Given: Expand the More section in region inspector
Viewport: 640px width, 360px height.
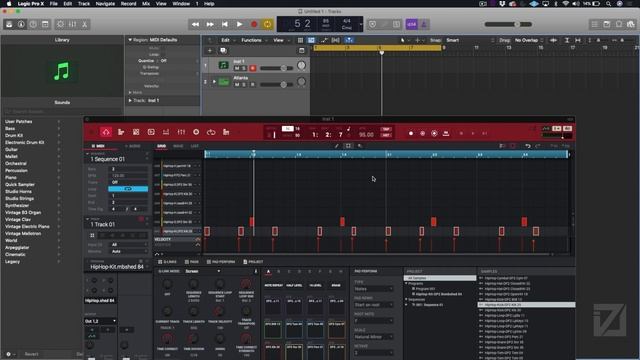Looking at the screenshot, I should point(130,93).
